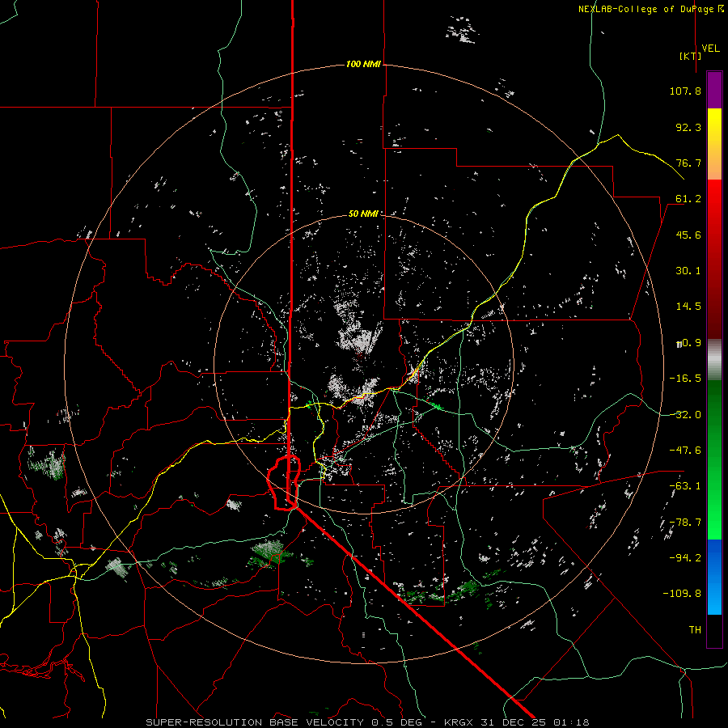Click the SUPER-RESOLUTION BASE VELOCITY caption text

[x=255, y=722]
